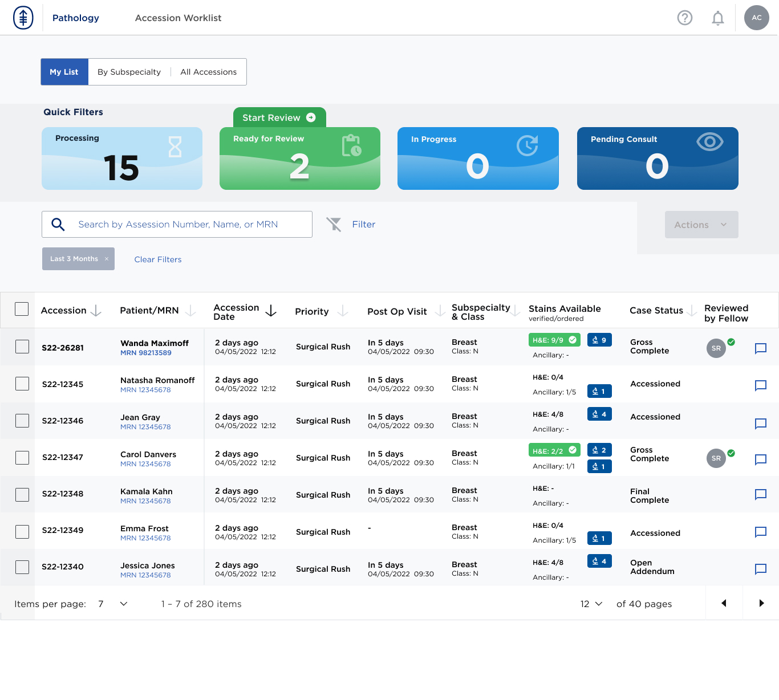Switch to All Accessions tab
Image resolution: width=779 pixels, height=700 pixels.
(208, 72)
